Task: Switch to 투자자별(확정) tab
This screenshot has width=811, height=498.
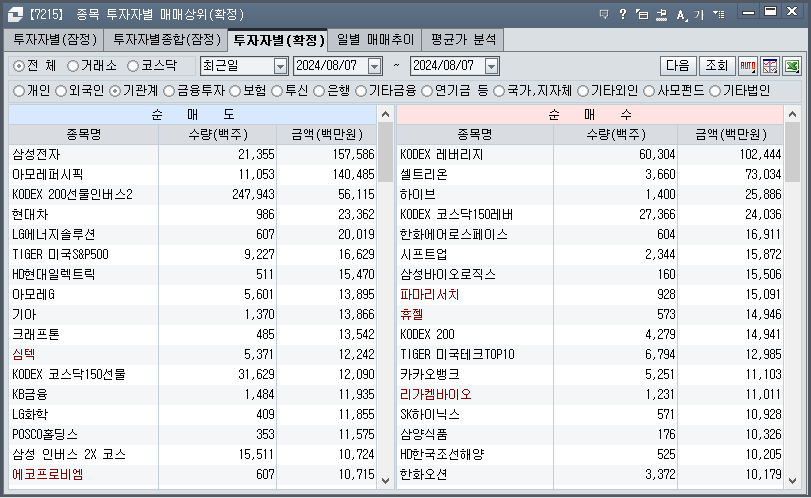Action: pos(278,40)
